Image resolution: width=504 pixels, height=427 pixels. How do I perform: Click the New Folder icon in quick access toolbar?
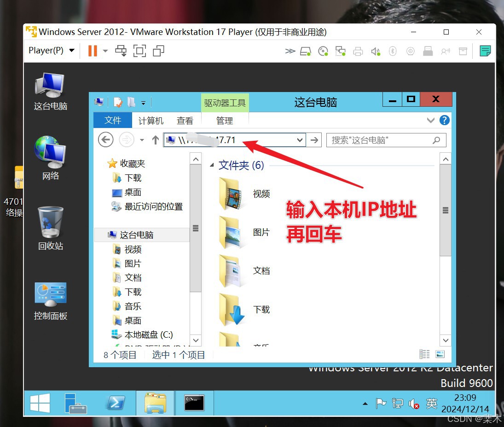point(131,103)
